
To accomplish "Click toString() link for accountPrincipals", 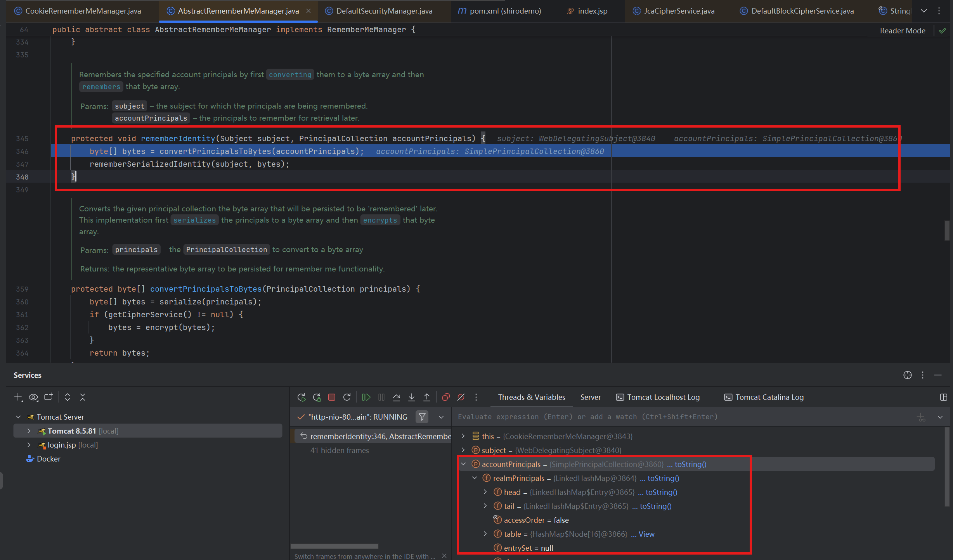I will coord(690,464).
